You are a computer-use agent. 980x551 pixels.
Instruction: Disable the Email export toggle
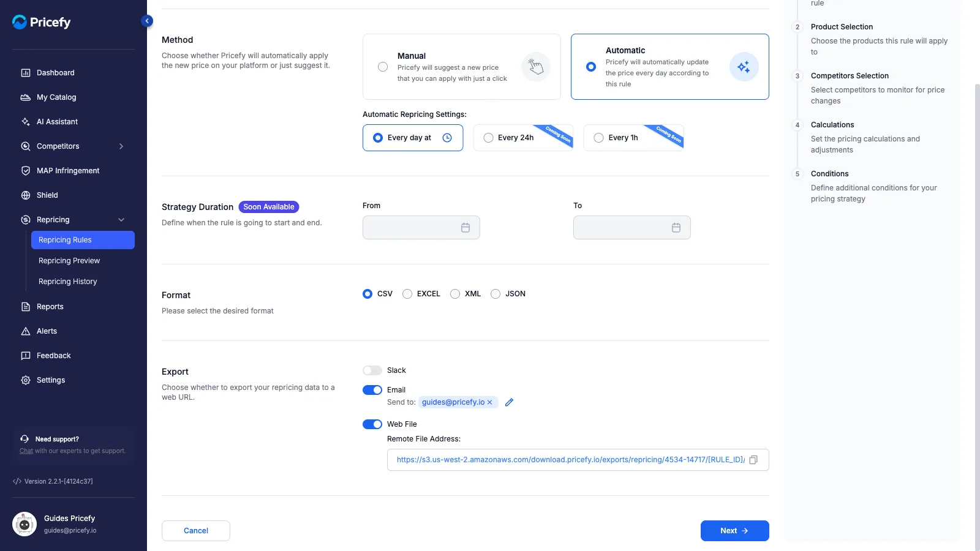372,390
